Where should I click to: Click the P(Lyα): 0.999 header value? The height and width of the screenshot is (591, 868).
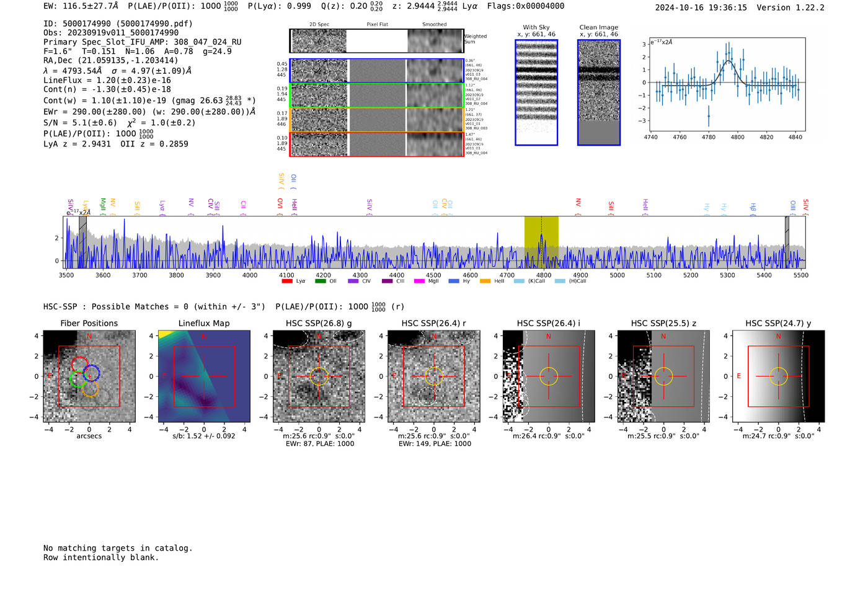tap(280, 6)
